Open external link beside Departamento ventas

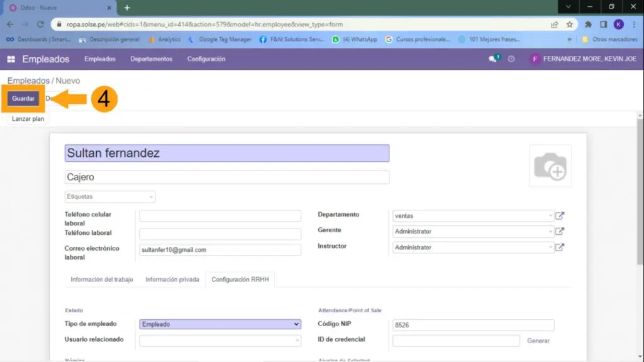pos(560,215)
